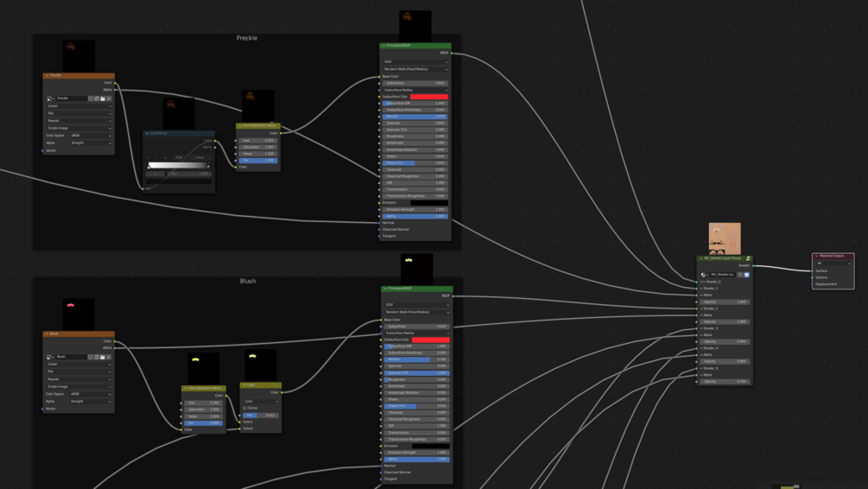Collapse the Freckle frame Principled BSDF node

[x=383, y=46]
